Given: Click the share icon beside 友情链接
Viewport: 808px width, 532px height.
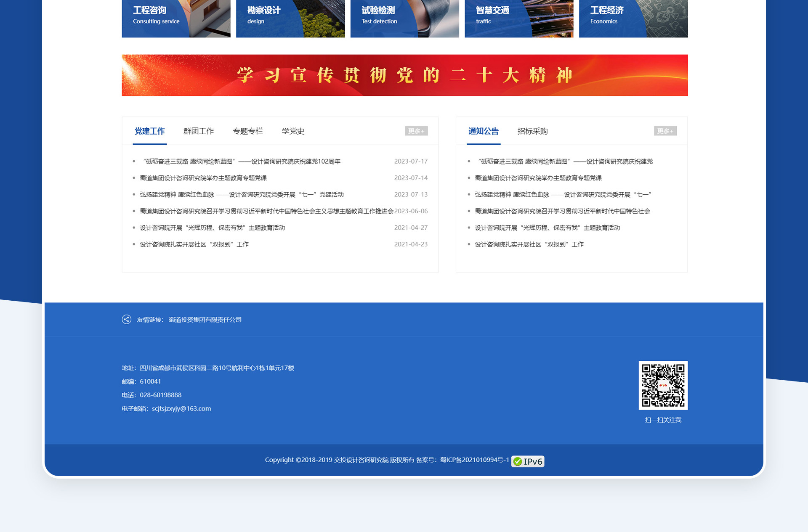Looking at the screenshot, I should tap(126, 320).
